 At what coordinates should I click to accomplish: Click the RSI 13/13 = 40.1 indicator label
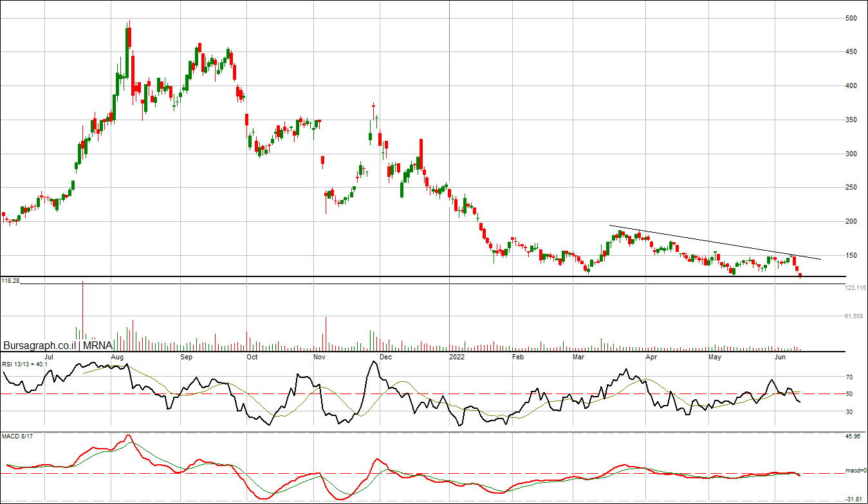pos(24,364)
